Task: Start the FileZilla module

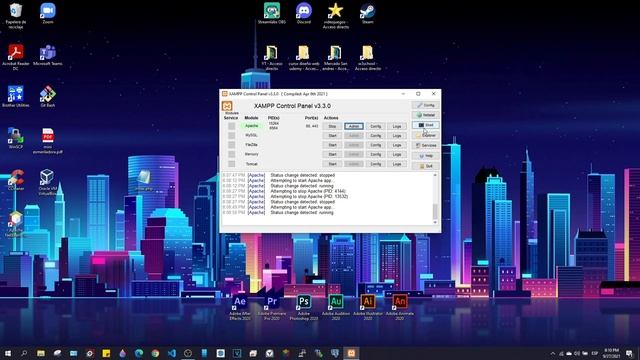Action: pos(332,145)
